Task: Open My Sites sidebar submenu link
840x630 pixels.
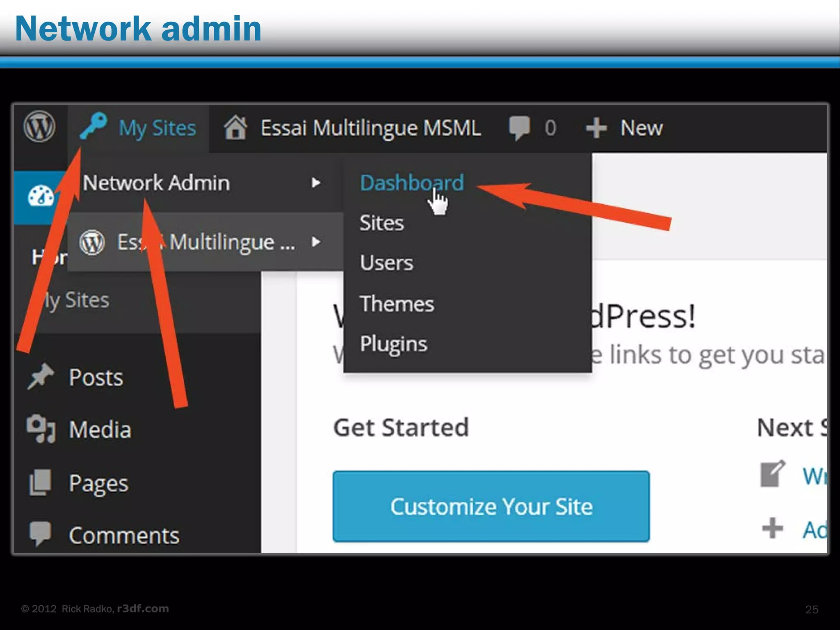Action: 76,300
